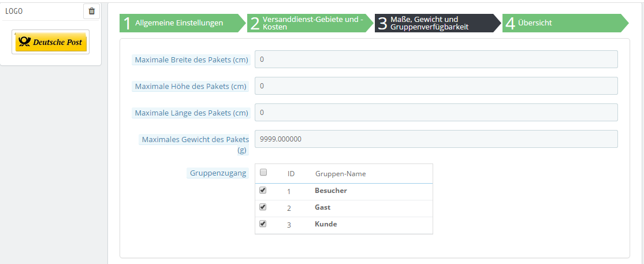Click into Maximale Länge des Pakets field
Viewport: 644px width, 264px height.
point(436,113)
